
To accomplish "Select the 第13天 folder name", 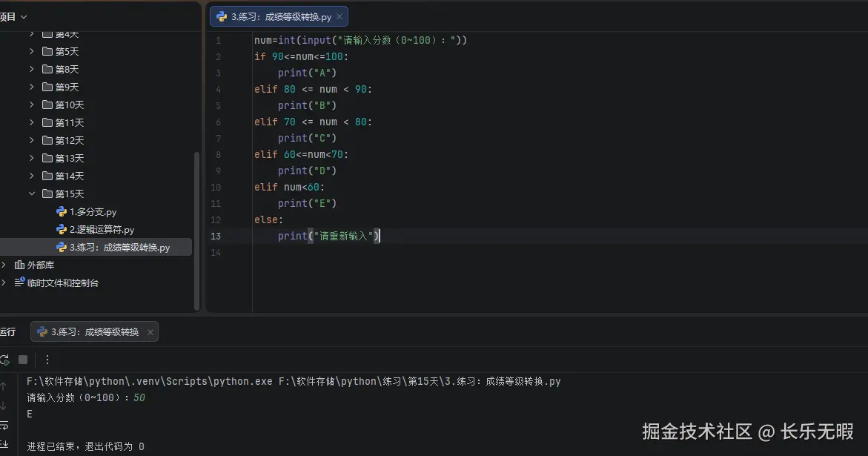I will [70, 158].
